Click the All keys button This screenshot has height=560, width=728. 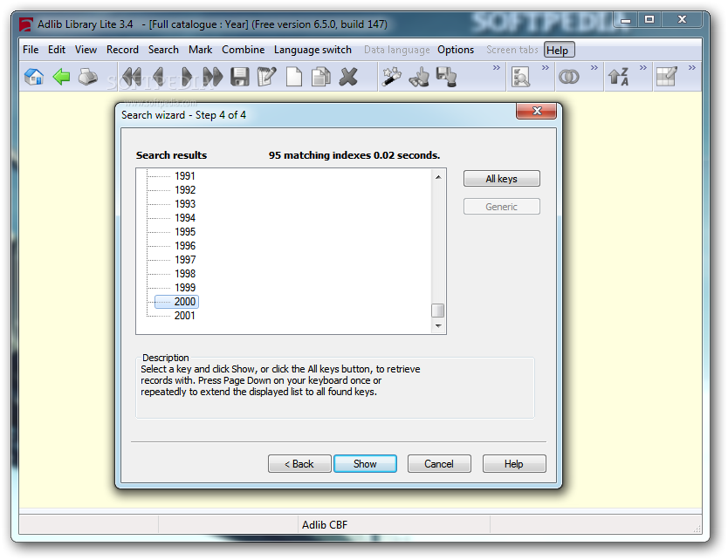[501, 179]
